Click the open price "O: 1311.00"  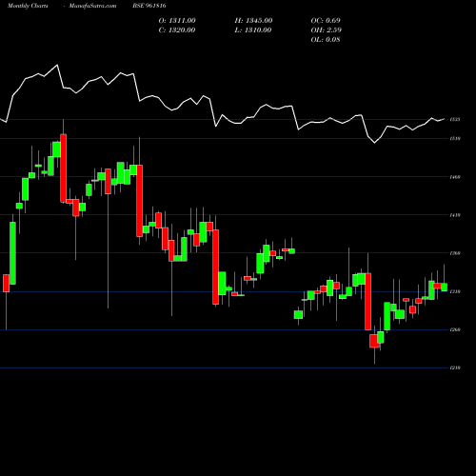(x=177, y=21)
